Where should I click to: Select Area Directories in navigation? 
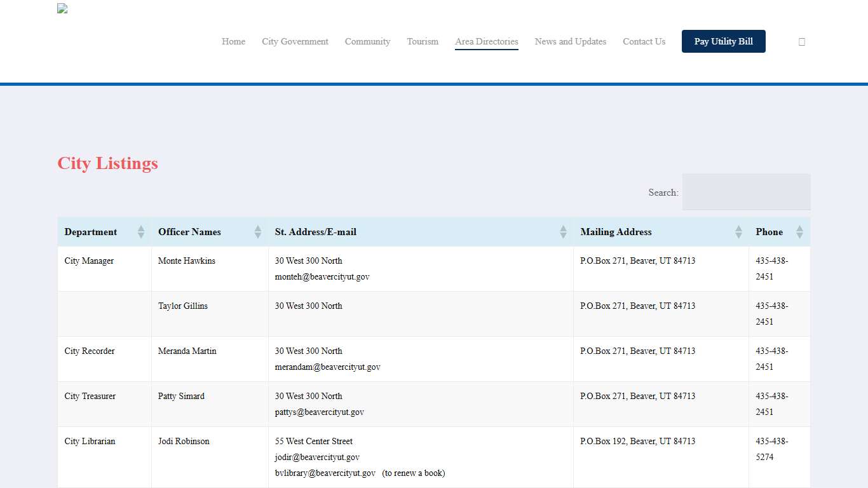[x=486, y=42]
